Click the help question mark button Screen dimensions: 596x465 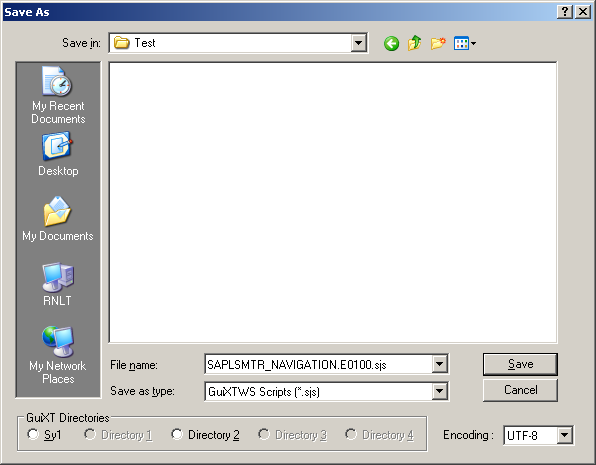[x=565, y=12]
